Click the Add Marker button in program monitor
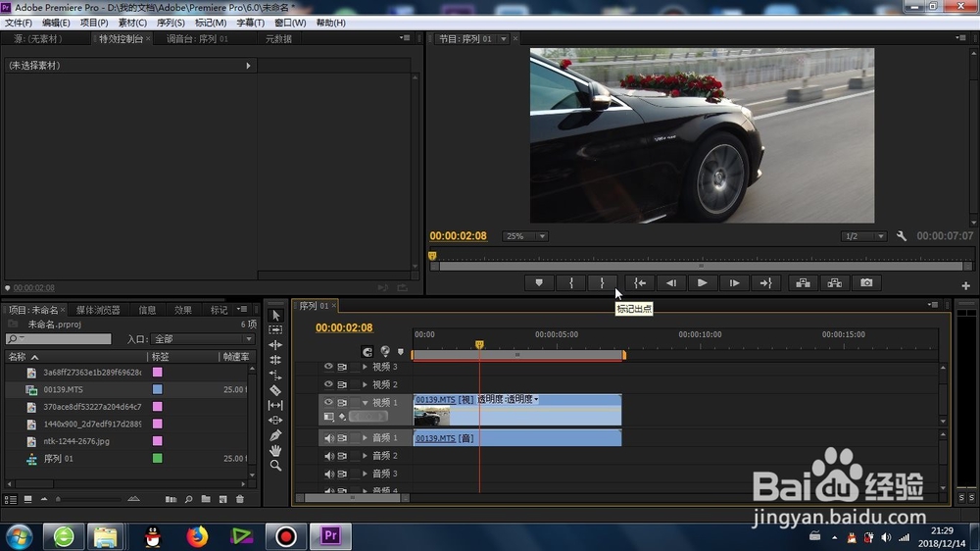The image size is (980, 551). click(x=539, y=282)
